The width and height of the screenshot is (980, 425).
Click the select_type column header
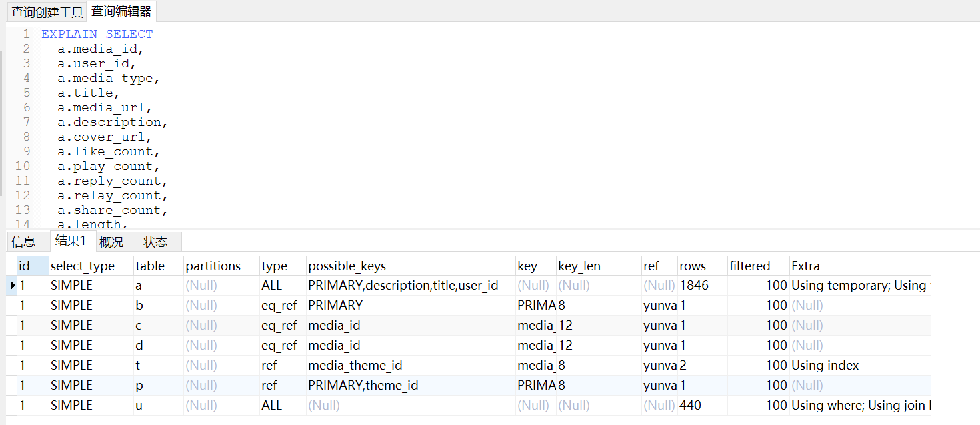[x=83, y=266]
